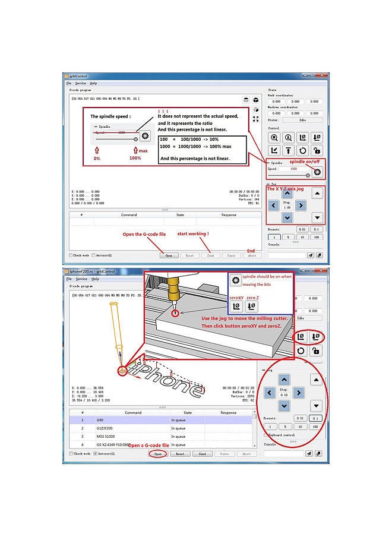Open File menu in the top grblControl window
Viewport: 392px width, 537px height.
coord(69,83)
